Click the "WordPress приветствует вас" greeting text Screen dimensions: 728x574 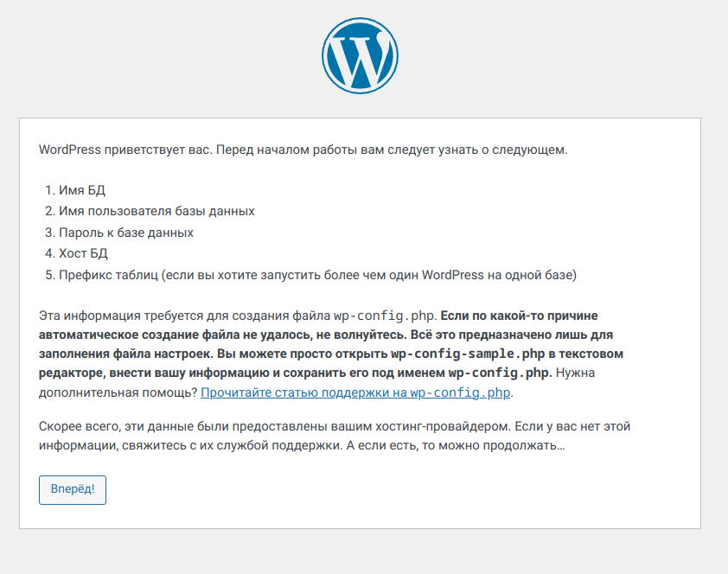pyautogui.click(x=125, y=150)
